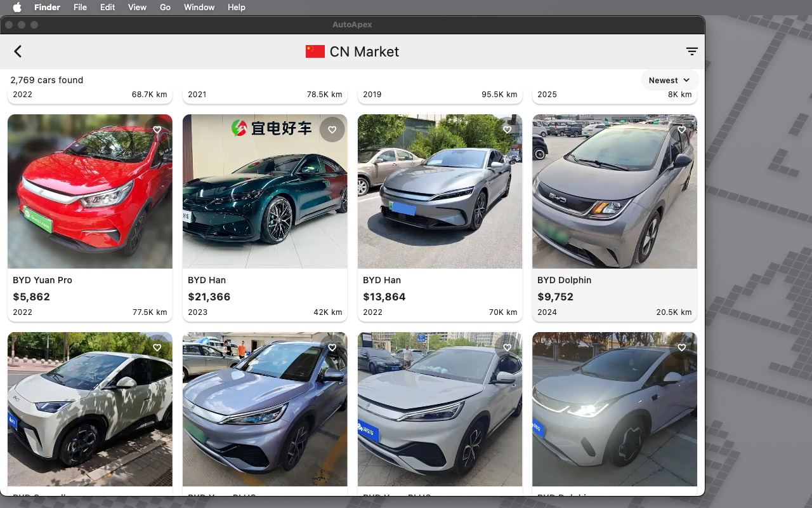The image size is (812, 508).
Task: Click the 68.7K km mileage
Action: [150, 95]
